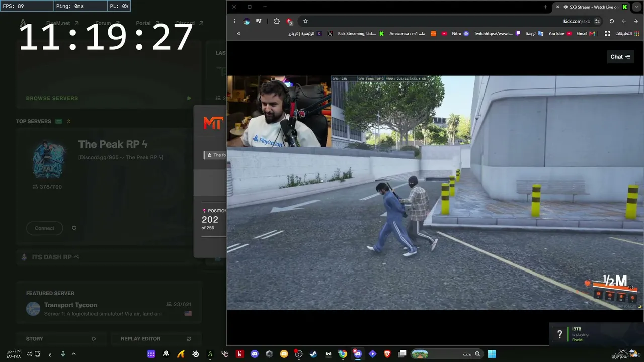
Task: Expand the Chat panel on Kick
Action: point(620,57)
